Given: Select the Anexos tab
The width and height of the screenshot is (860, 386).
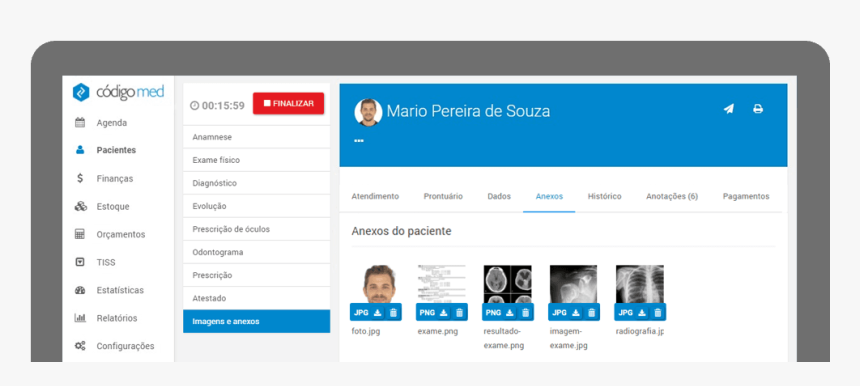Looking at the screenshot, I should [549, 196].
